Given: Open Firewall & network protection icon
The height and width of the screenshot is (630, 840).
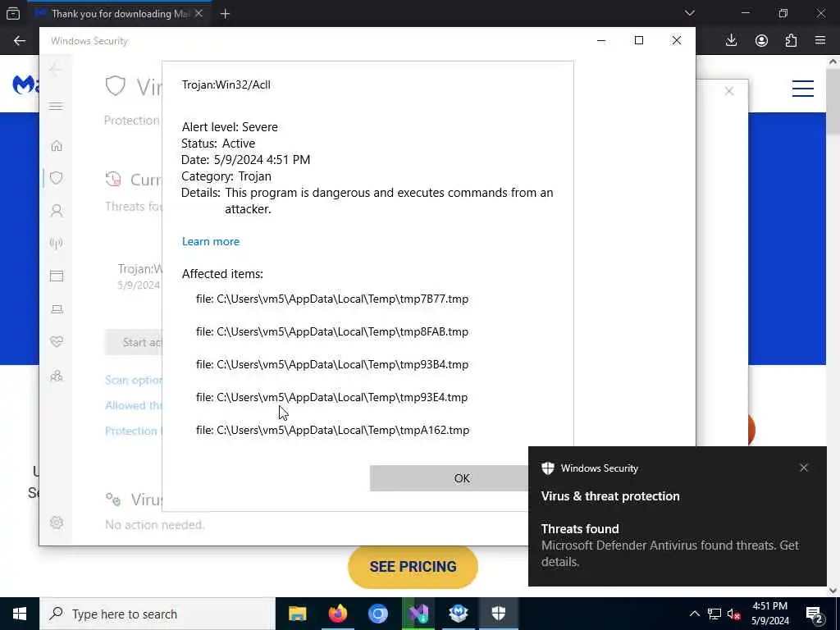Looking at the screenshot, I should click(57, 243).
